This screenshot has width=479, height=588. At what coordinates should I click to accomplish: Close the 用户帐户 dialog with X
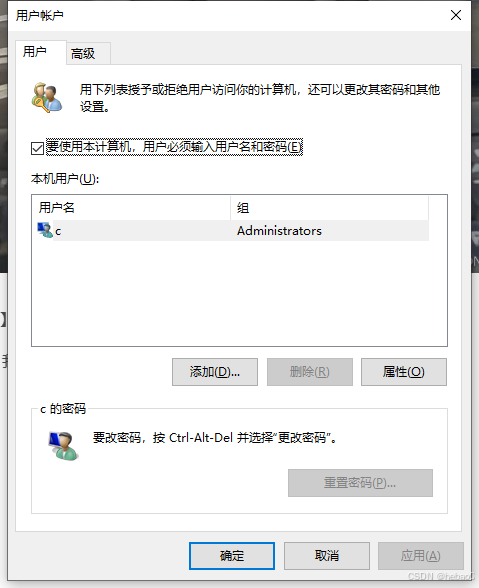click(x=456, y=15)
